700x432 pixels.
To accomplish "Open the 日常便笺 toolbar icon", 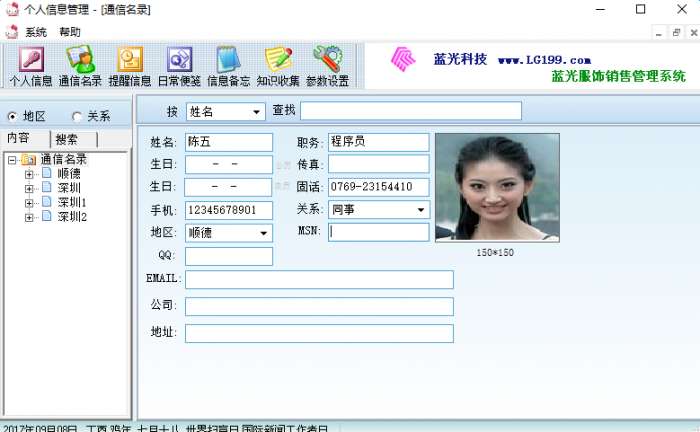I will (179, 59).
